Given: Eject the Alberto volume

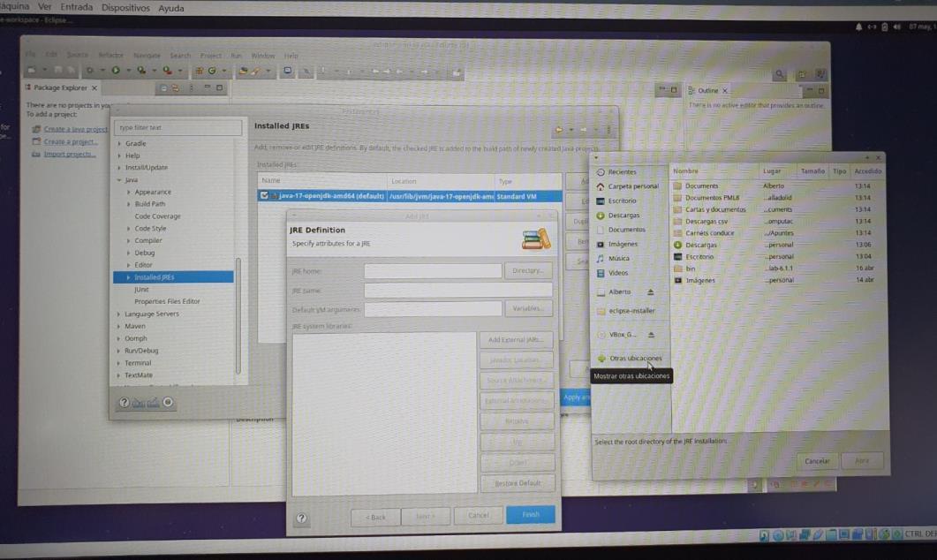Looking at the screenshot, I should (650, 292).
